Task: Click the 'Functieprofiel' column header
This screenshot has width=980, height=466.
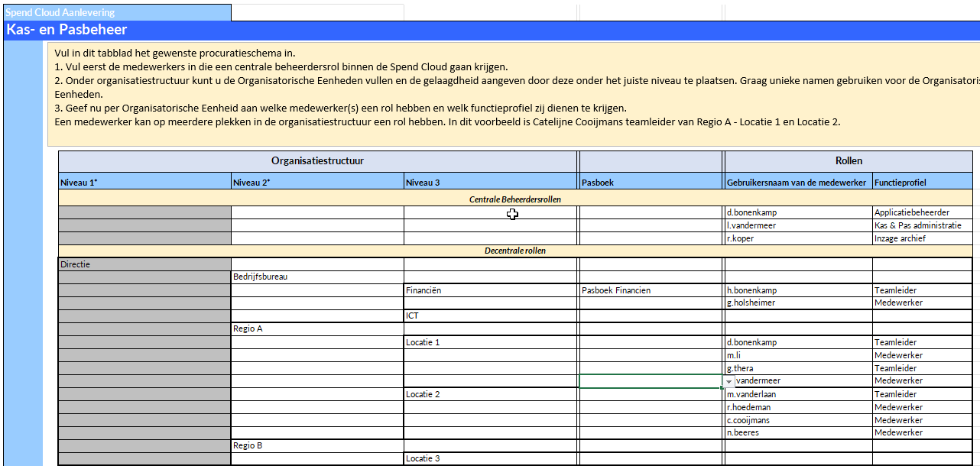Action: (x=922, y=182)
